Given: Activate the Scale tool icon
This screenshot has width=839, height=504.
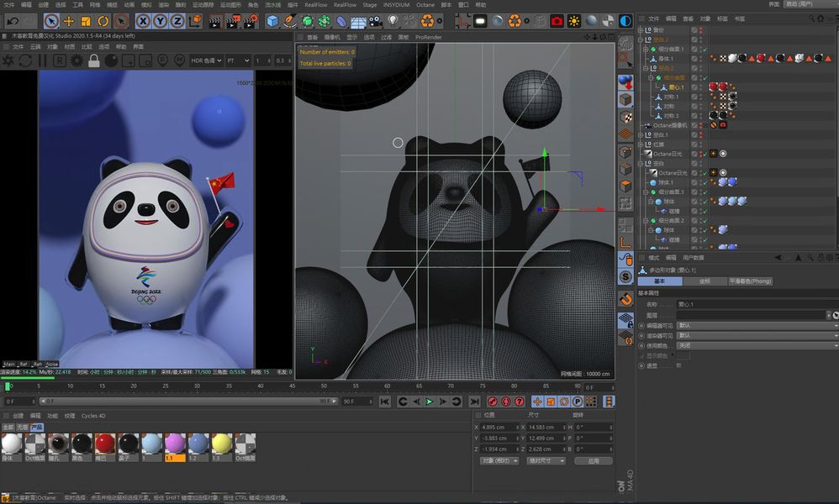Looking at the screenshot, I should [x=86, y=21].
